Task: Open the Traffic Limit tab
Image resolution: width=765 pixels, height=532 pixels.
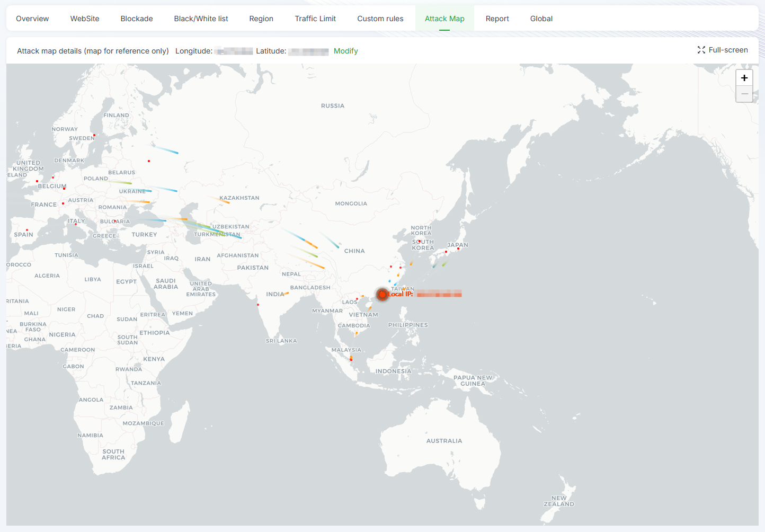Action: 315,19
